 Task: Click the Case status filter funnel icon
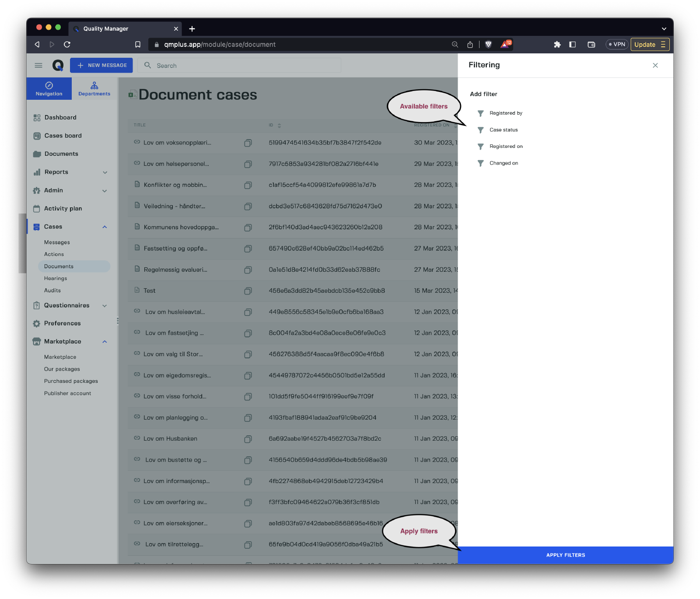pos(480,130)
